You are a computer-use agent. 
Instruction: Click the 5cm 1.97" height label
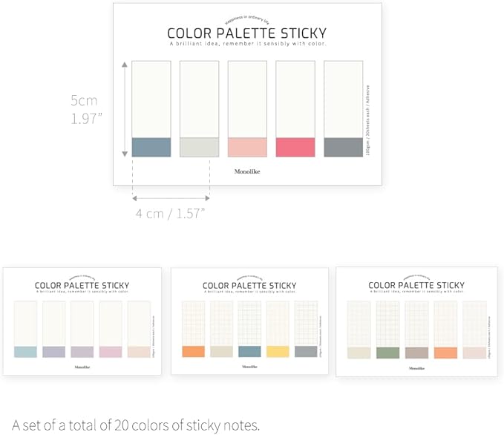[x=85, y=109]
